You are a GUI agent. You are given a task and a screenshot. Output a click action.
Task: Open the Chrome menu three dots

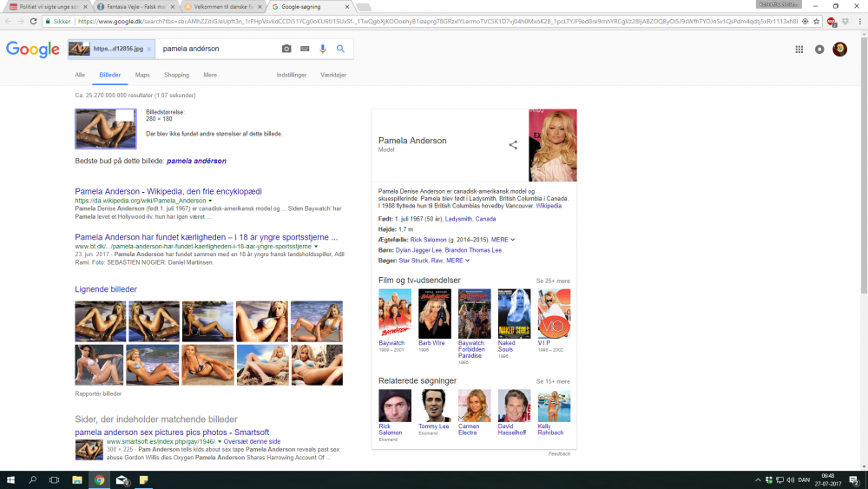[x=859, y=21]
